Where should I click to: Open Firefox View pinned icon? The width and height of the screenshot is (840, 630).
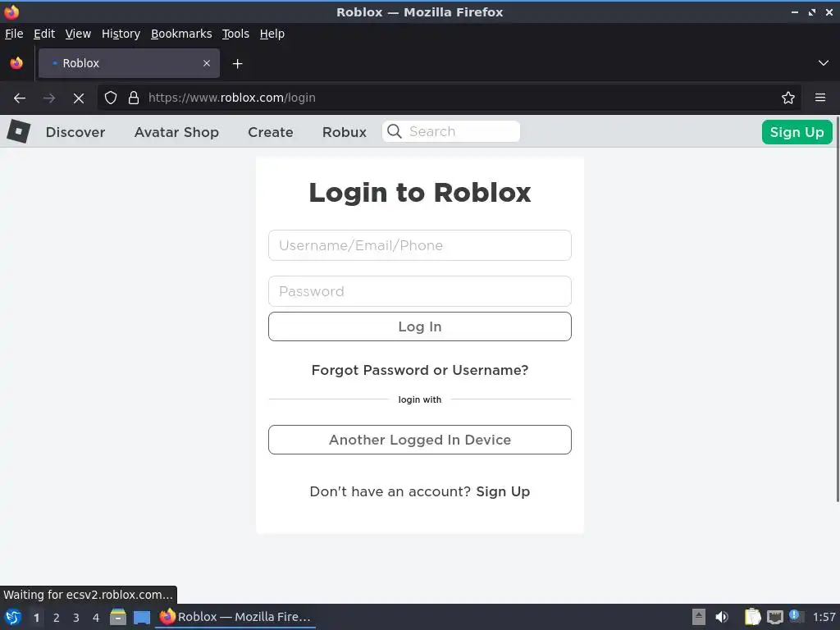16,63
